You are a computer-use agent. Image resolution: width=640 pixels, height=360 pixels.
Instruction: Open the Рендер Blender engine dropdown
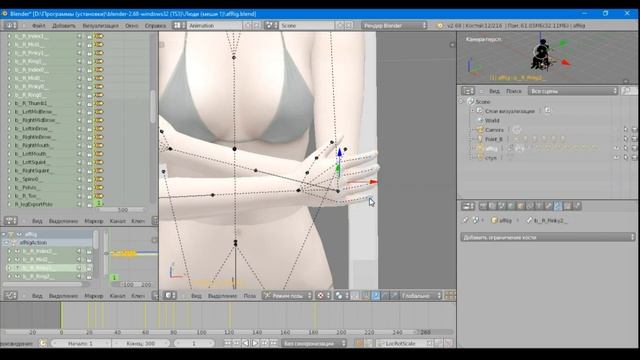tap(394, 25)
